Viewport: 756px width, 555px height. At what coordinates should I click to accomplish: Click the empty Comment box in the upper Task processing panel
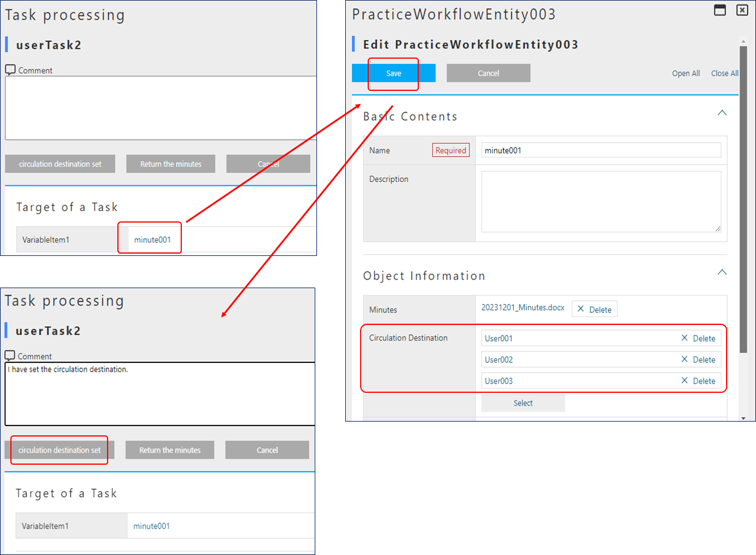(161, 108)
